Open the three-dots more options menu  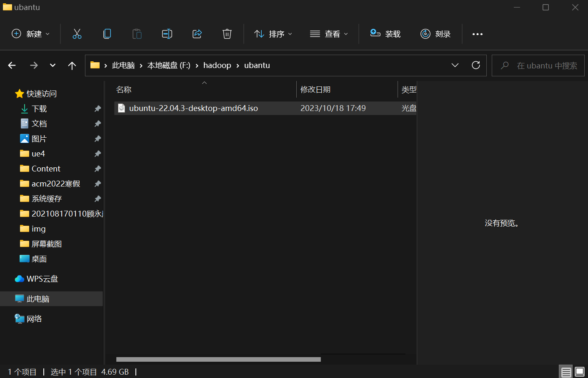coord(478,34)
